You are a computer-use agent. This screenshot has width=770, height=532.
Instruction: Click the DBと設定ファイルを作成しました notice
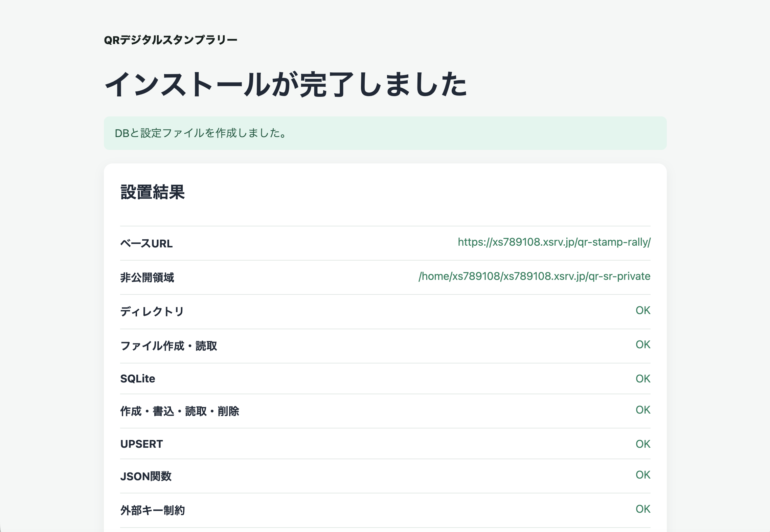(x=385, y=133)
